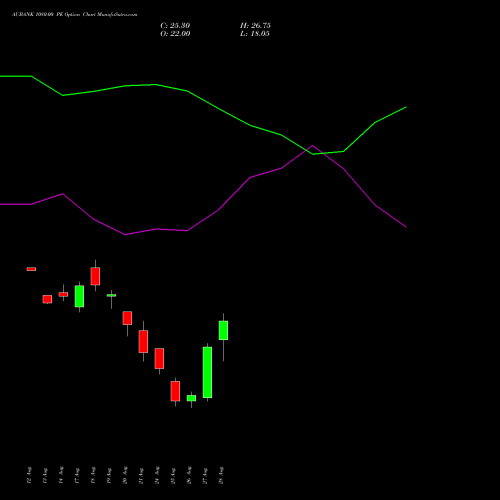
Task: Select the 28 Aug date label
Action: click(x=221, y=475)
